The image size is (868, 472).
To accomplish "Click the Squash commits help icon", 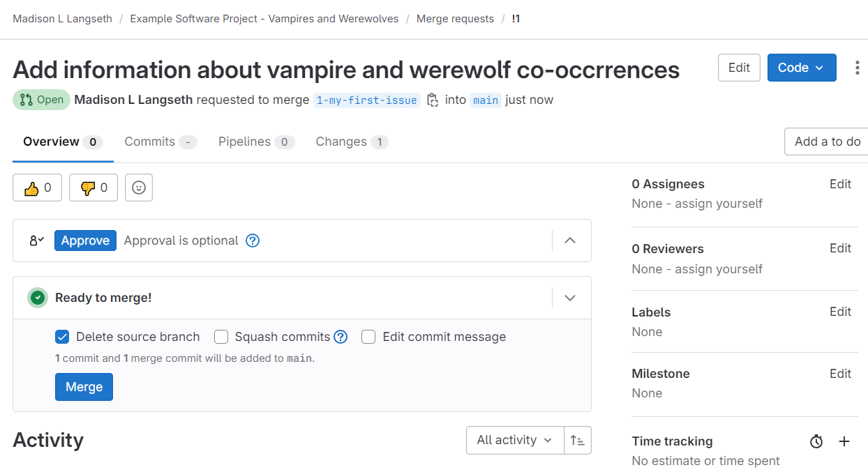I will point(341,337).
